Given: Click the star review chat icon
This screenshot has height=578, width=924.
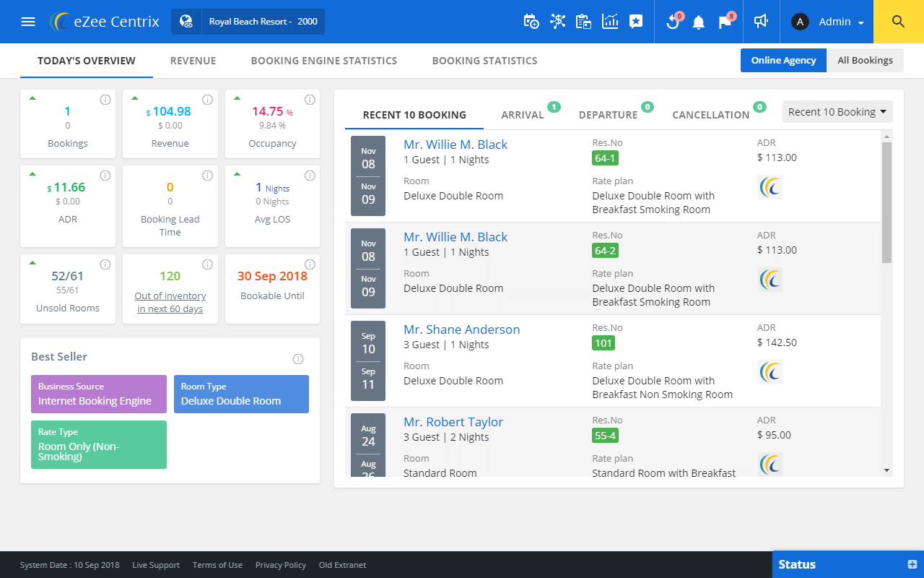Looking at the screenshot, I should [636, 22].
